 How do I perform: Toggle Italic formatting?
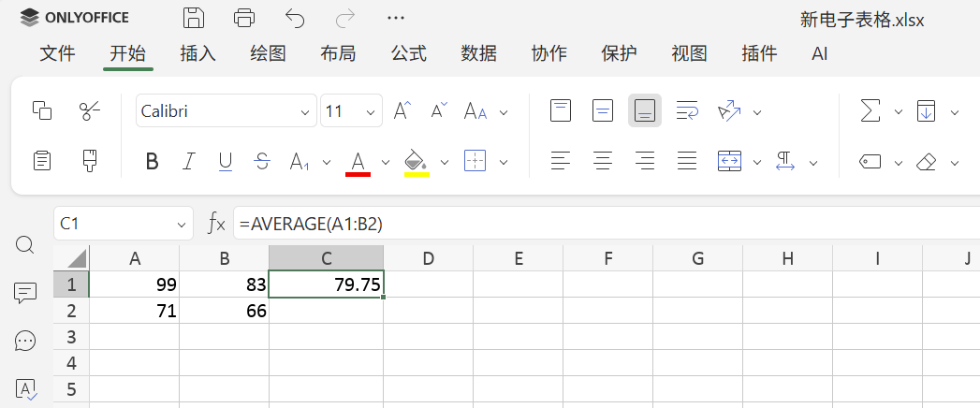click(x=188, y=161)
